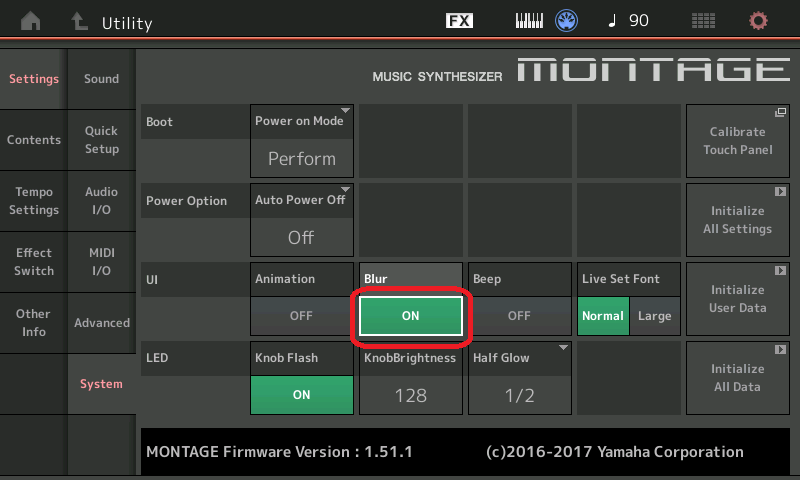Screen dimensions: 800x480
Task: Open the MIDI I/O tab
Action: [101, 262]
